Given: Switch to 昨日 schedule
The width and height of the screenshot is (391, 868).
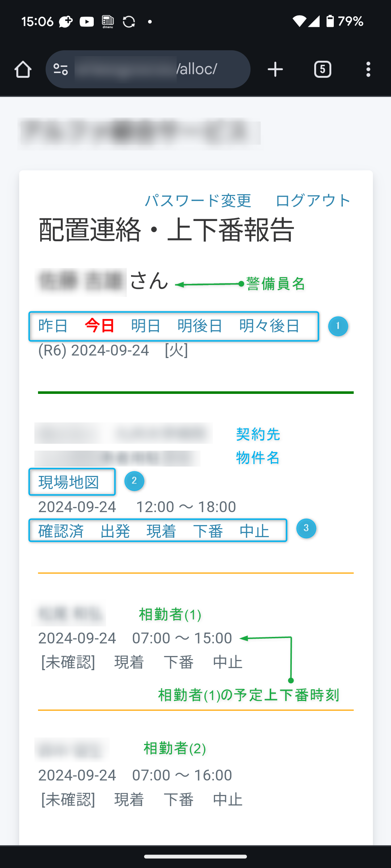Looking at the screenshot, I should pos(53,326).
